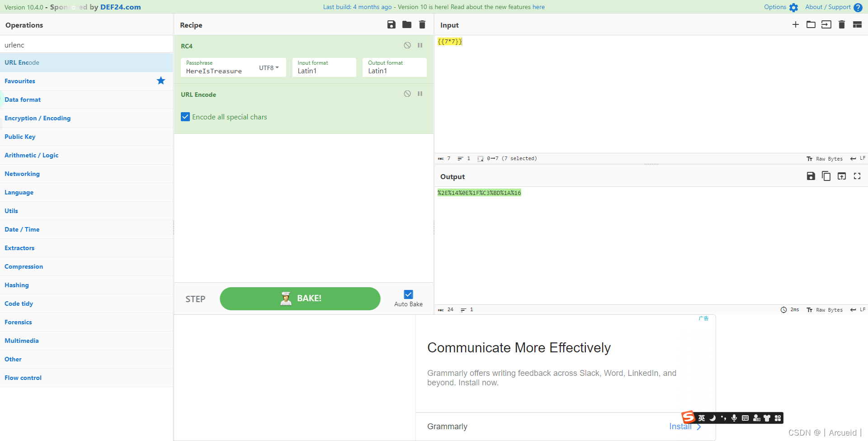Click the BAKE! button

(300, 299)
